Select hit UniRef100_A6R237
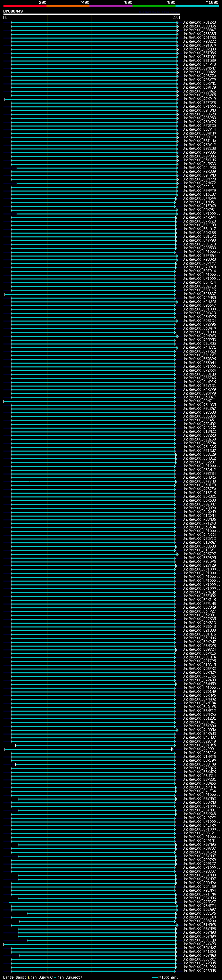This screenshot has width=222, height=980. [x=199, y=462]
